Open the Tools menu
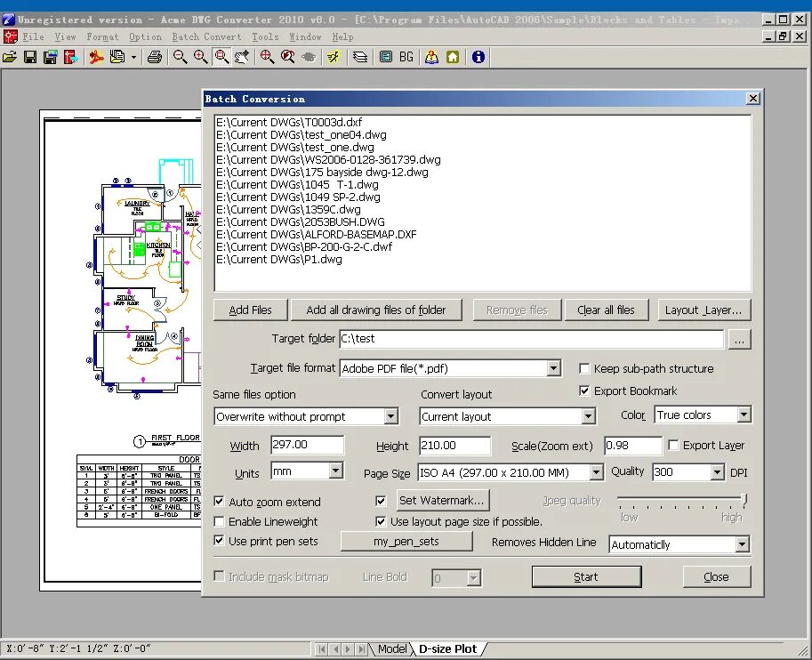The height and width of the screenshot is (660, 812). [x=265, y=36]
